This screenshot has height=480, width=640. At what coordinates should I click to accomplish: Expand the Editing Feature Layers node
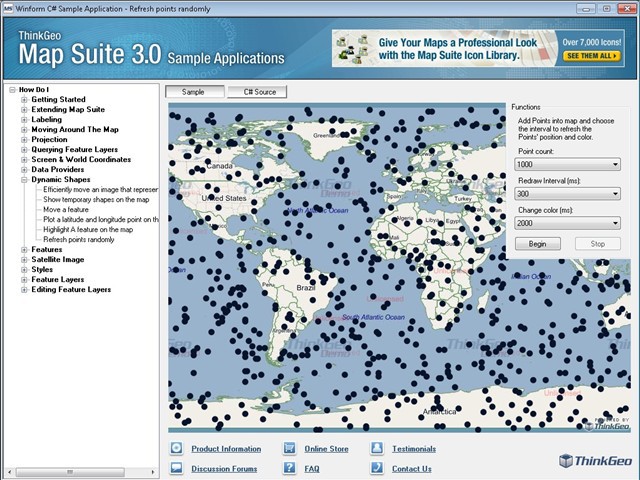coord(24,289)
